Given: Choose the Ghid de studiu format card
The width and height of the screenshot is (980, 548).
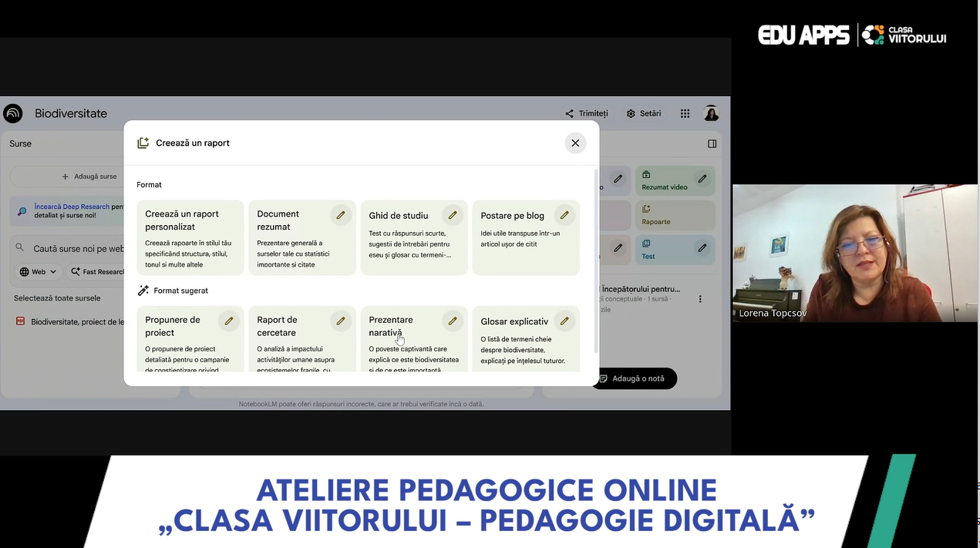Looking at the screenshot, I should click(414, 237).
